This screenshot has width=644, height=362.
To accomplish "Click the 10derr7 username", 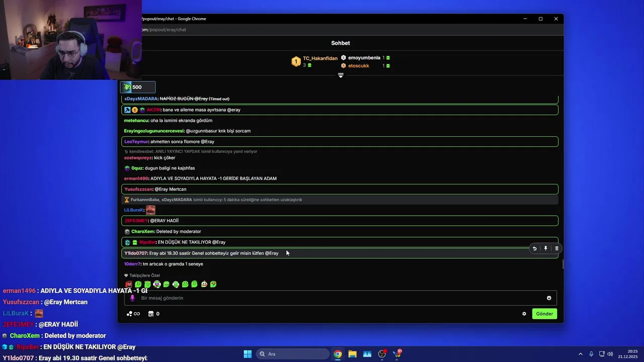I will [x=132, y=264].
